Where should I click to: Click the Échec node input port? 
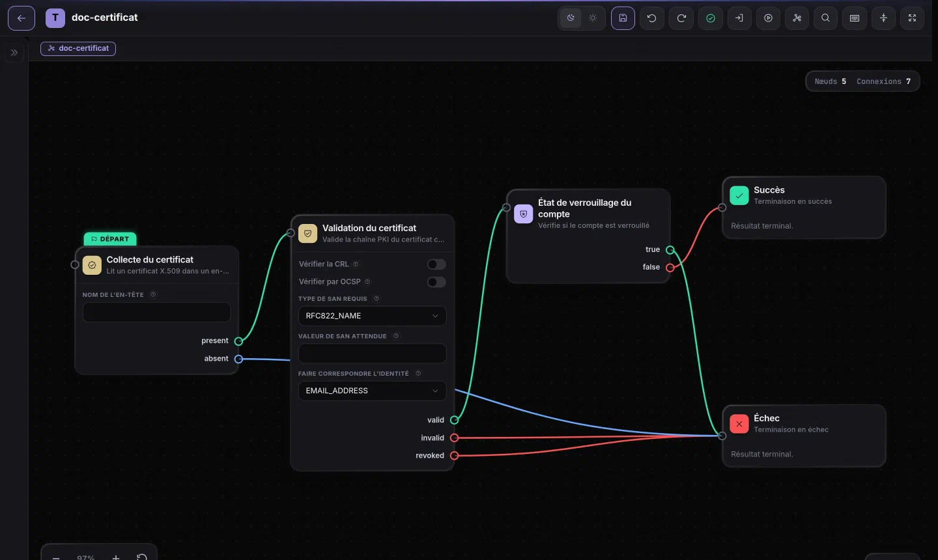(722, 436)
